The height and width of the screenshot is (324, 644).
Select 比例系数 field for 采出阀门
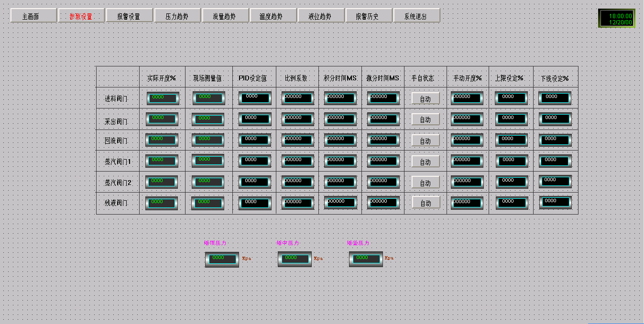297,119
